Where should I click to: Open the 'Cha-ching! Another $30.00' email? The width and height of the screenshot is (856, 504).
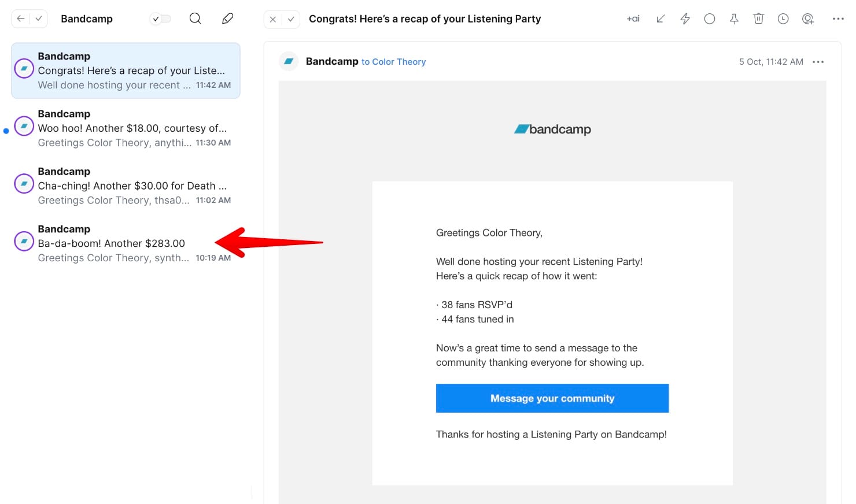coord(126,186)
